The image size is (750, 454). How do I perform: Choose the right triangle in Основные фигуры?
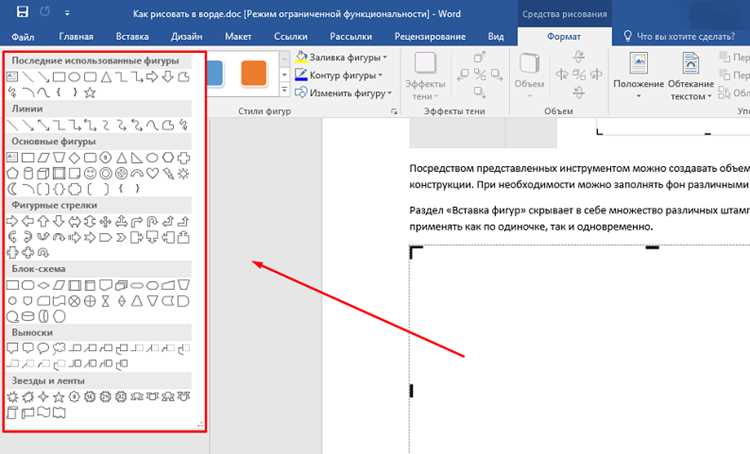coord(137,158)
